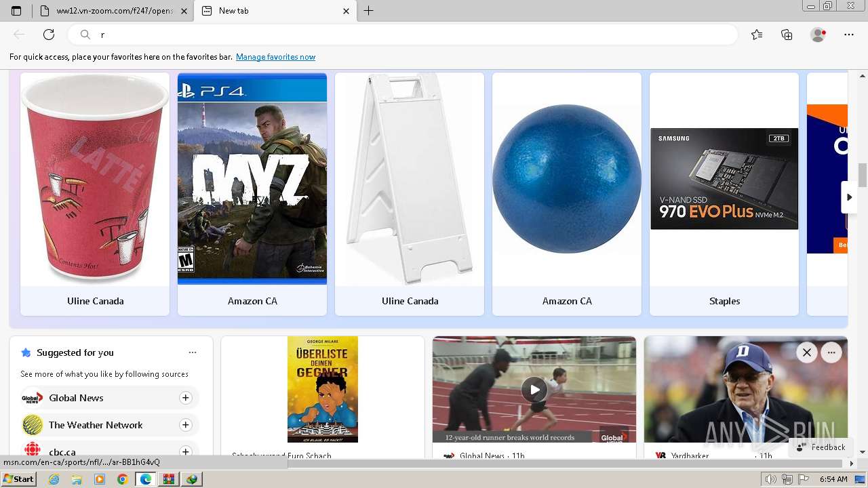Open the Überliste deinen Gegner chess book ad
This screenshot has height=488, width=868.
(323, 390)
